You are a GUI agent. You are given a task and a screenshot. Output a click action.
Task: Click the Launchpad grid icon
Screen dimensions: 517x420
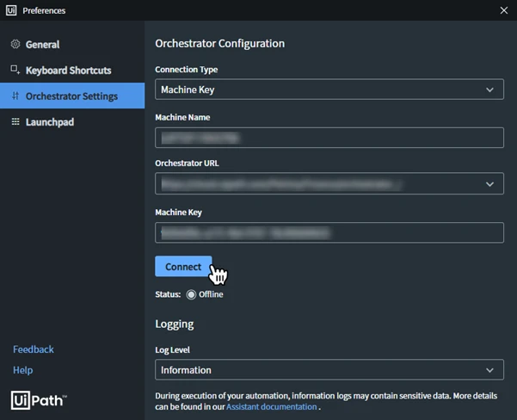[15, 121]
